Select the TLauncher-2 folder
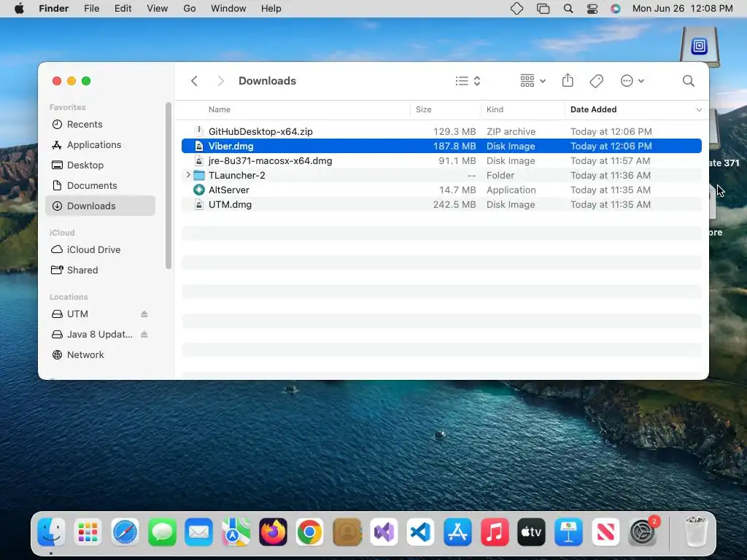 (x=441, y=175)
